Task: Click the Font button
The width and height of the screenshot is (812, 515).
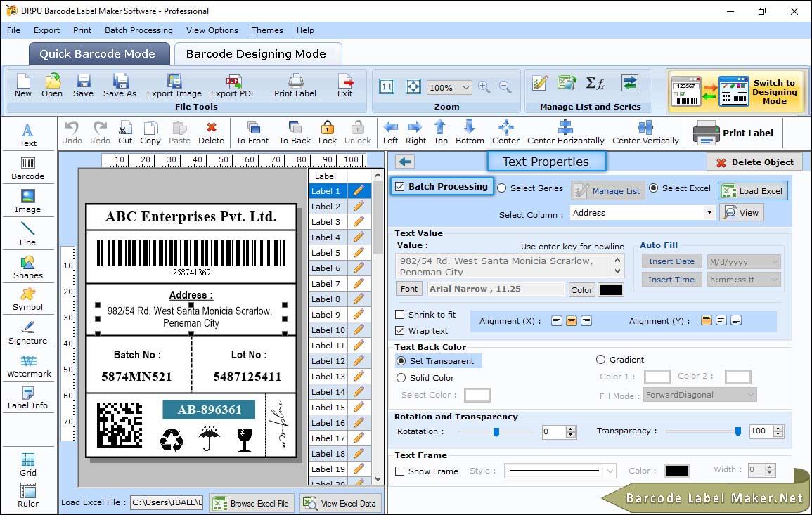Action: [x=409, y=289]
